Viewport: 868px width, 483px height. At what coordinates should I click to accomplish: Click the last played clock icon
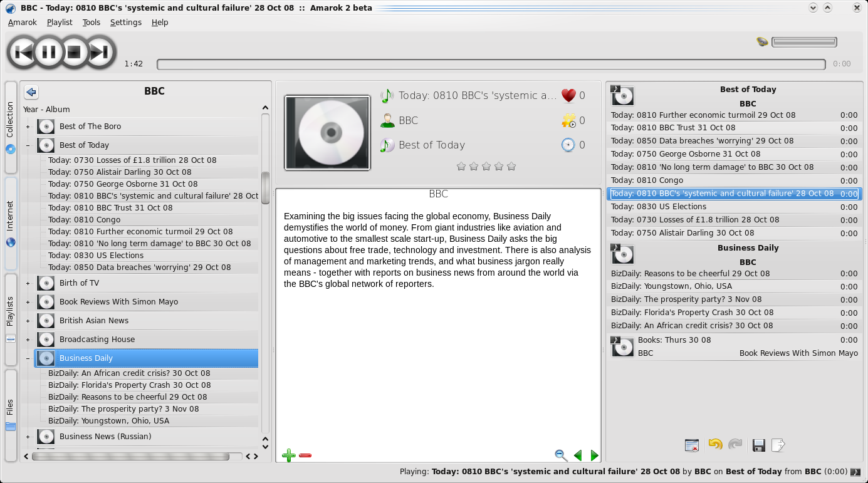click(568, 145)
